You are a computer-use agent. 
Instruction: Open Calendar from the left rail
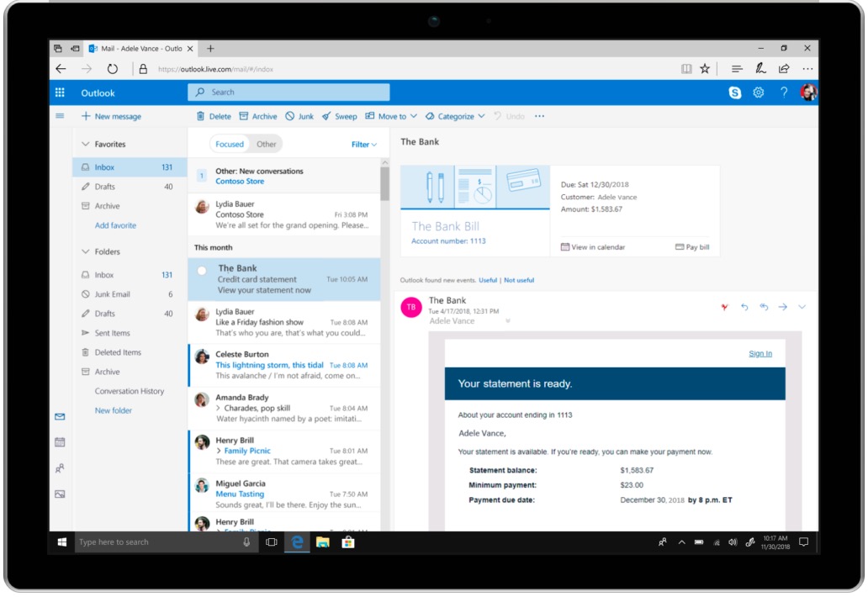[x=60, y=442]
